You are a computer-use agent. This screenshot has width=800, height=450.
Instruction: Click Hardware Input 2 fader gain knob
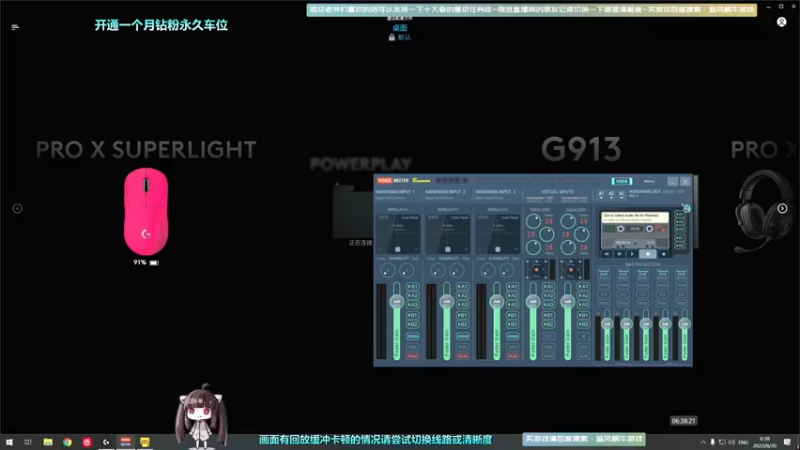446,302
